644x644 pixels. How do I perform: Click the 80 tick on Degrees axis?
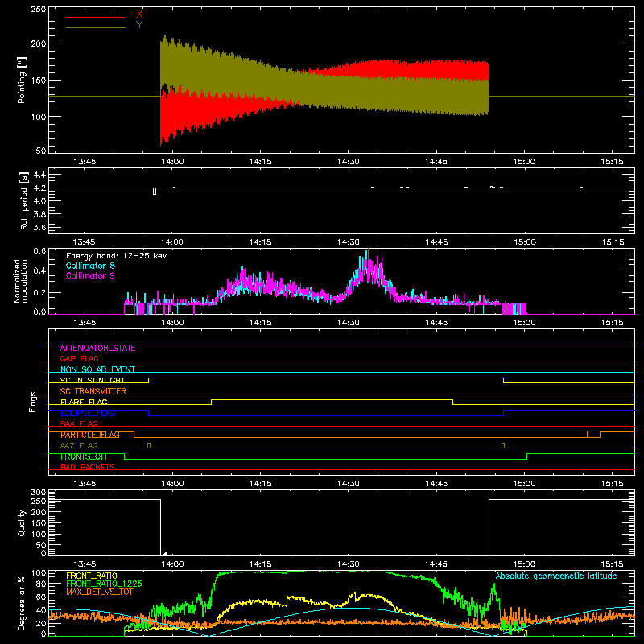click(x=41, y=584)
